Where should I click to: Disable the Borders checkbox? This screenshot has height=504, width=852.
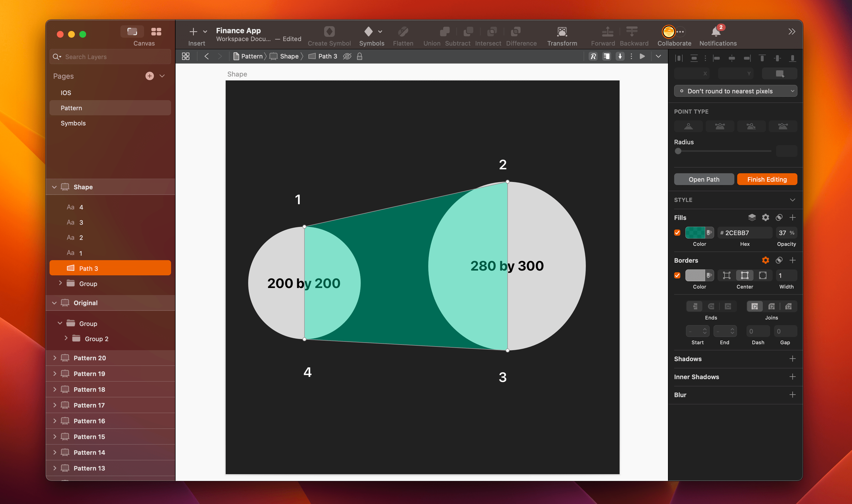coord(677,275)
